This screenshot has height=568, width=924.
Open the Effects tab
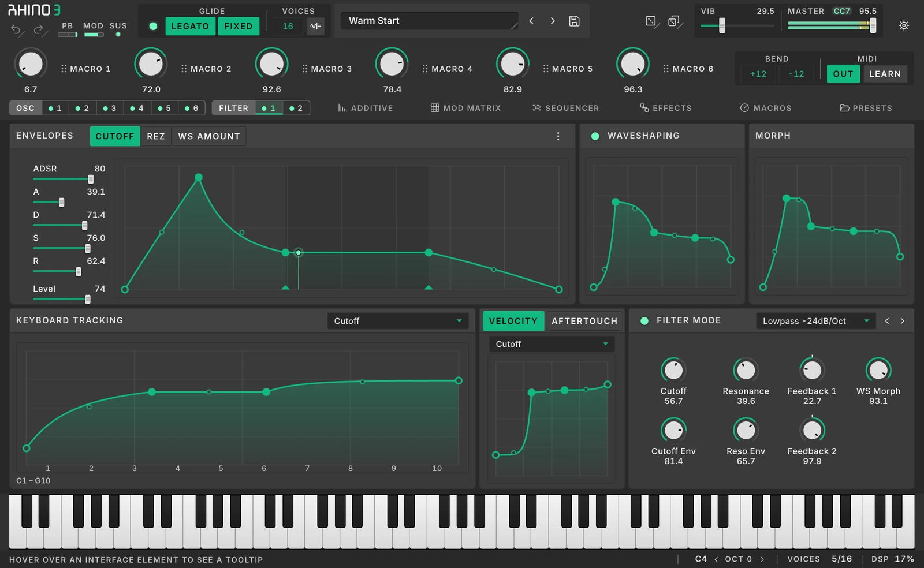(x=665, y=108)
